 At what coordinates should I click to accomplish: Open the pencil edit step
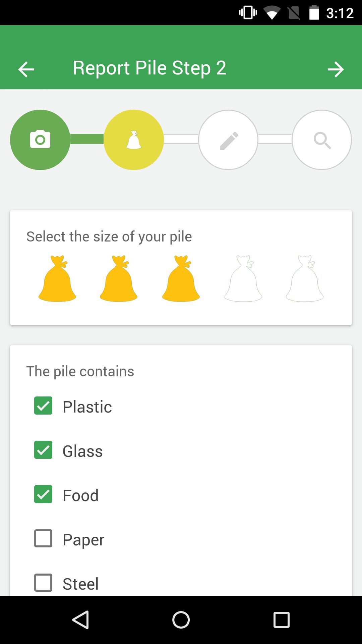coord(228,140)
